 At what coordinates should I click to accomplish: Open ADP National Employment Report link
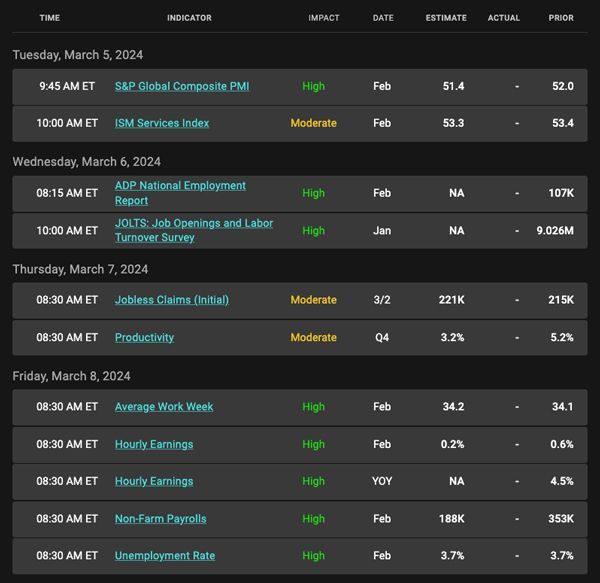pyautogui.click(x=180, y=193)
